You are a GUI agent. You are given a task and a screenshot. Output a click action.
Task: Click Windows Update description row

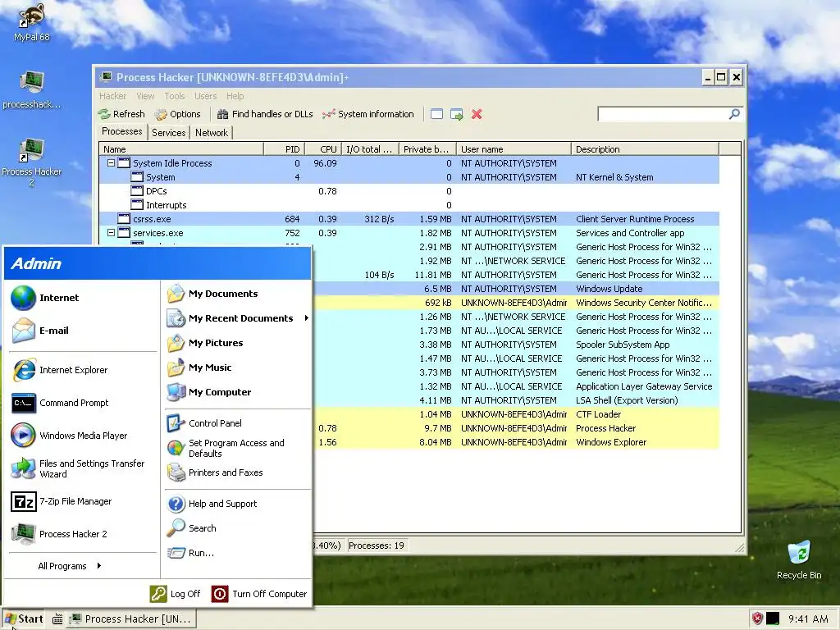click(x=609, y=289)
